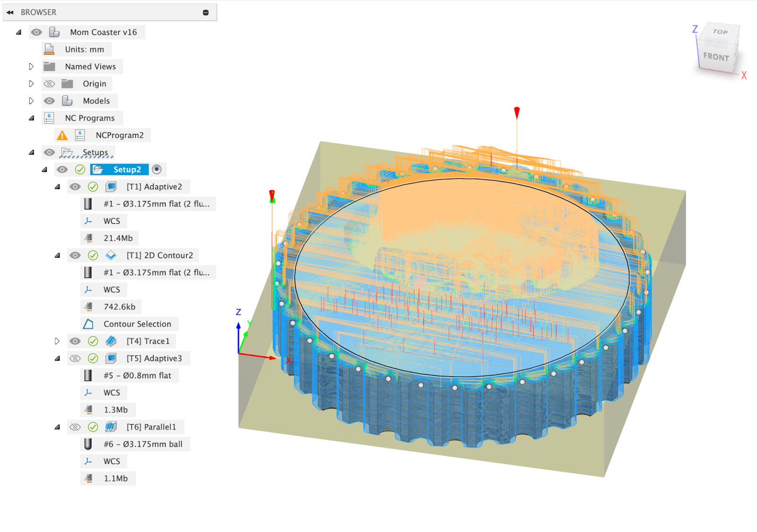Click the TOP face of view cube
The height and width of the screenshot is (532, 757).
[x=720, y=32]
